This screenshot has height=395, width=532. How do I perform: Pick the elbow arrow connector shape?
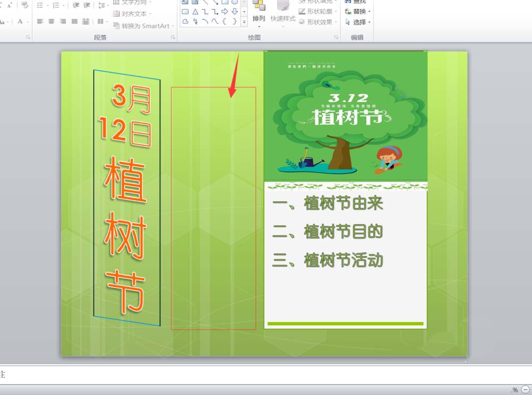(x=215, y=12)
